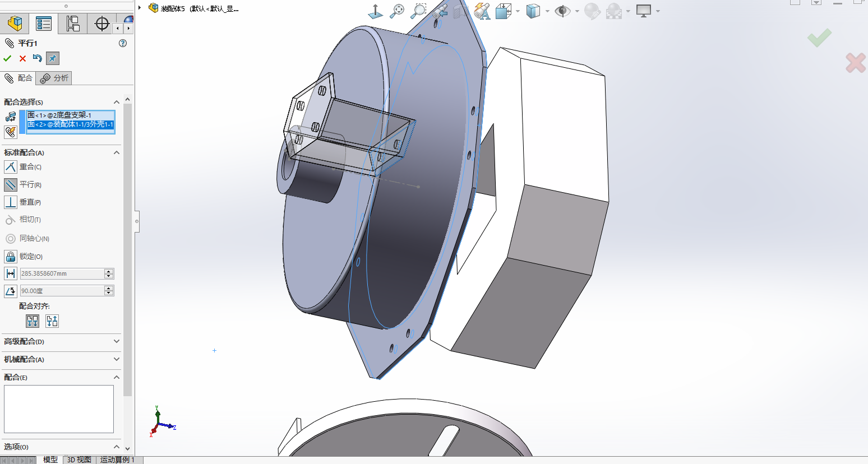
Task: Select the 配合 tab
Action: pyautogui.click(x=19, y=78)
